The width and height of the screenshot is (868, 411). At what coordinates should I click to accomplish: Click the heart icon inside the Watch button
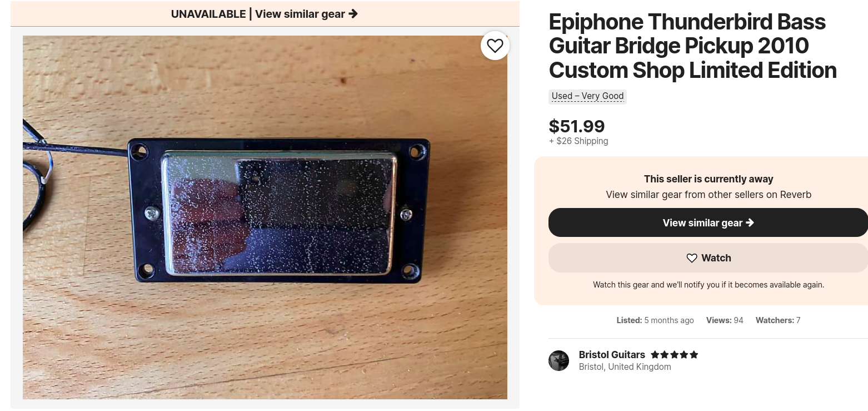click(x=692, y=258)
